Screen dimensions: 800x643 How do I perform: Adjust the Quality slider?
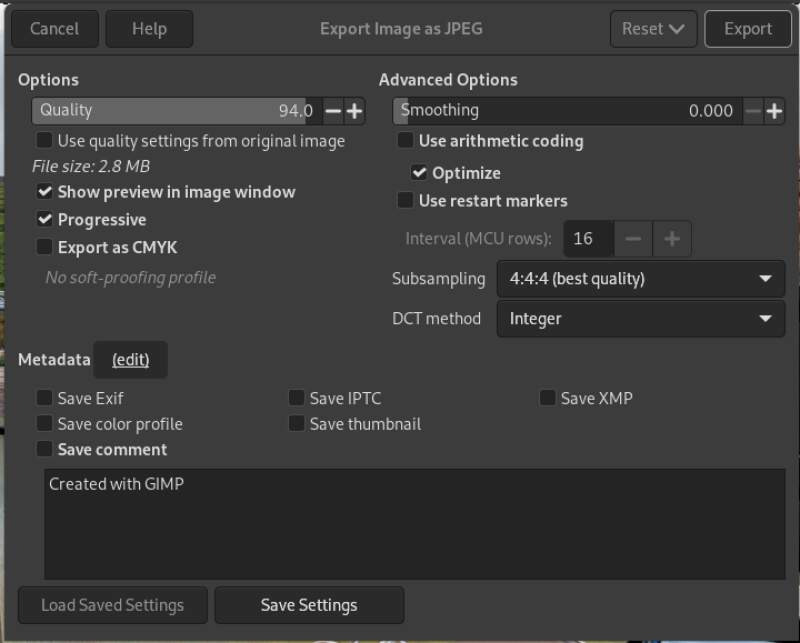(180, 110)
